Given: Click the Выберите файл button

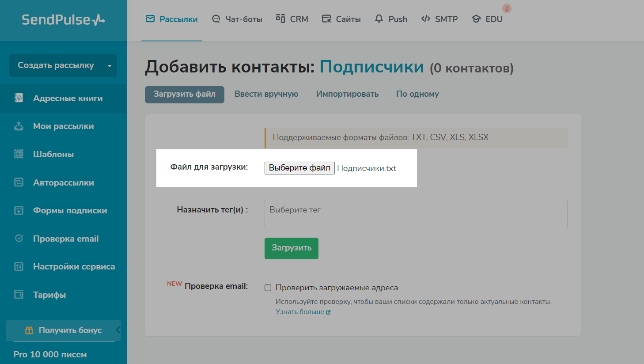Looking at the screenshot, I should click(x=299, y=168).
